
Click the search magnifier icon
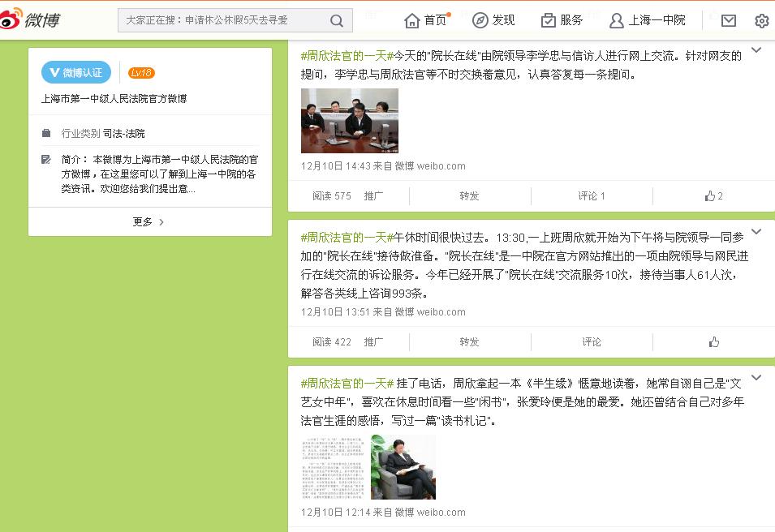pos(337,20)
